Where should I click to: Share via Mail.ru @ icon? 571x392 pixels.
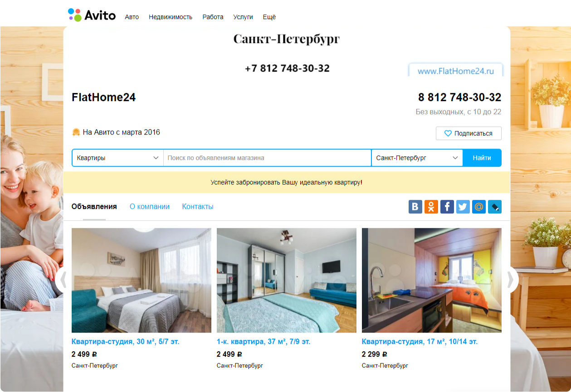click(479, 207)
